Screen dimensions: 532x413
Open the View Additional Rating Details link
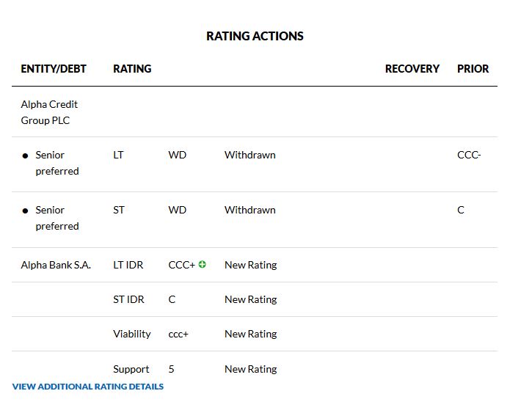[x=88, y=387]
